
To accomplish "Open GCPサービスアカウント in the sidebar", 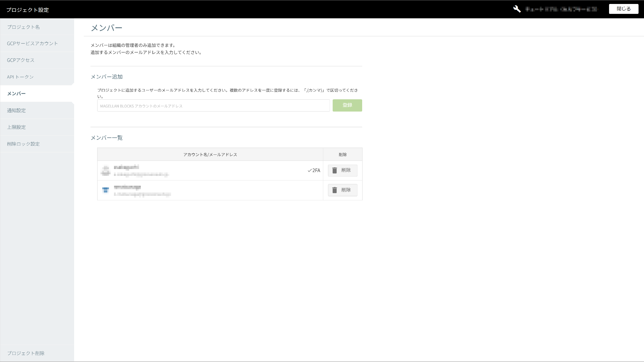I will 37,43.
